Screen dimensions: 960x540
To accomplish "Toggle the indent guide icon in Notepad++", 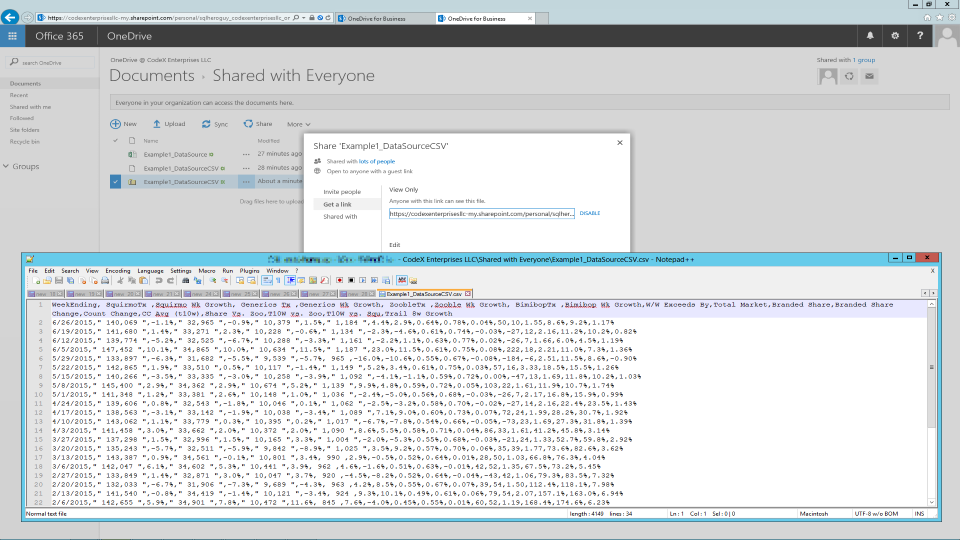I will (x=290, y=280).
